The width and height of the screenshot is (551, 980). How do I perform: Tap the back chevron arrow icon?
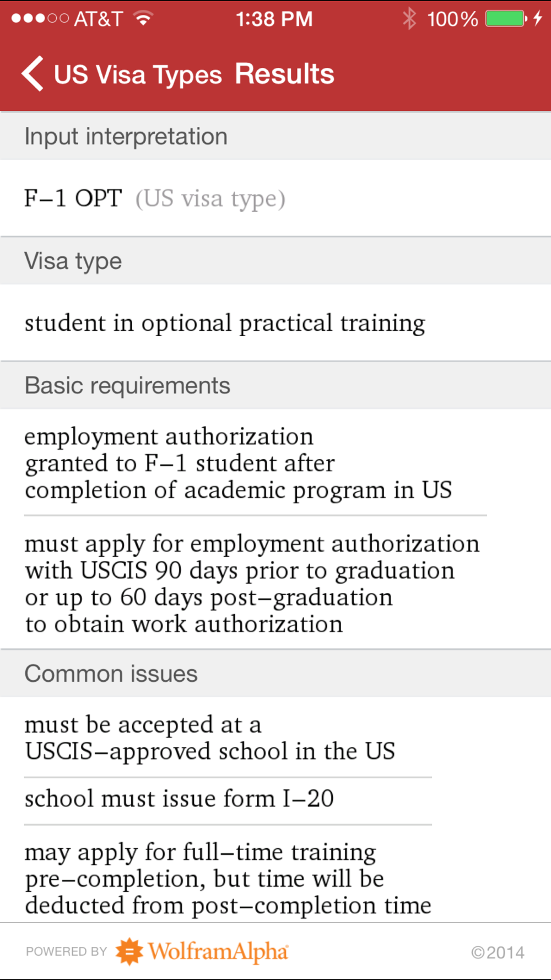click(x=33, y=74)
